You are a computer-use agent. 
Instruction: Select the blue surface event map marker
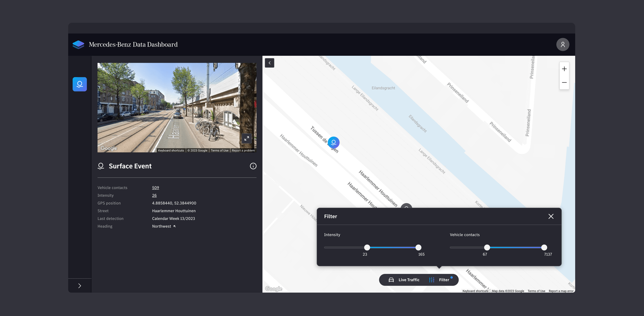(x=334, y=143)
